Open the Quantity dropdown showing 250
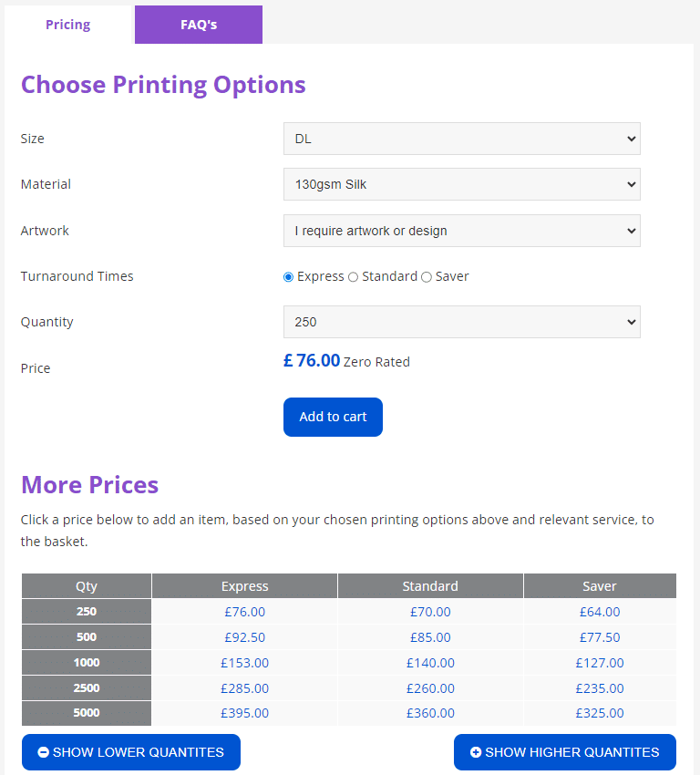The image size is (700, 775). [x=461, y=322]
